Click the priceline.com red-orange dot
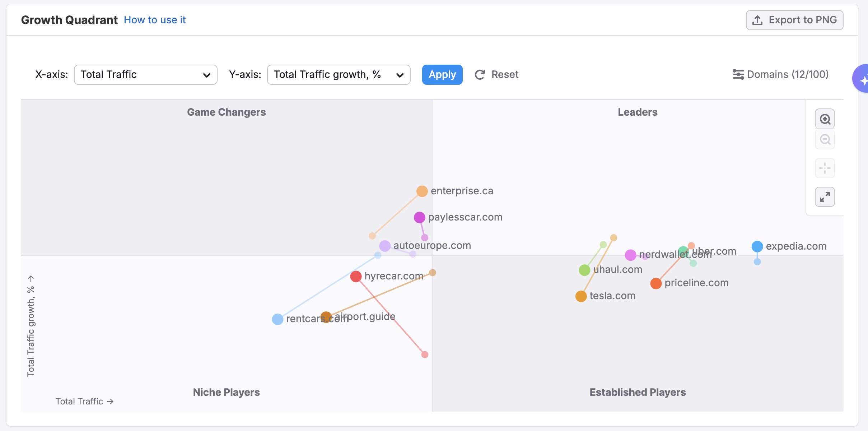868x431 pixels. coord(656,283)
